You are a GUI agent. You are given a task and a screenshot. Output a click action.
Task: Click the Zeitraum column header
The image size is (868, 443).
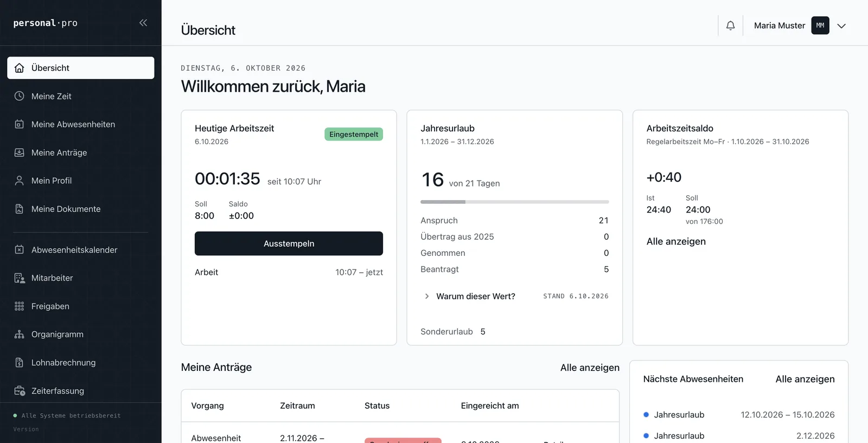[x=297, y=406]
